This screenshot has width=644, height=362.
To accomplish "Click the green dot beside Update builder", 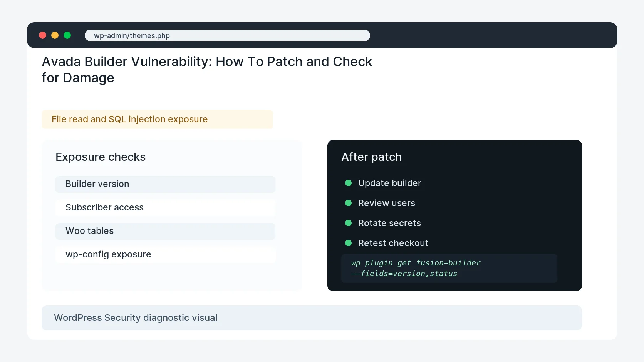I will coord(349,183).
